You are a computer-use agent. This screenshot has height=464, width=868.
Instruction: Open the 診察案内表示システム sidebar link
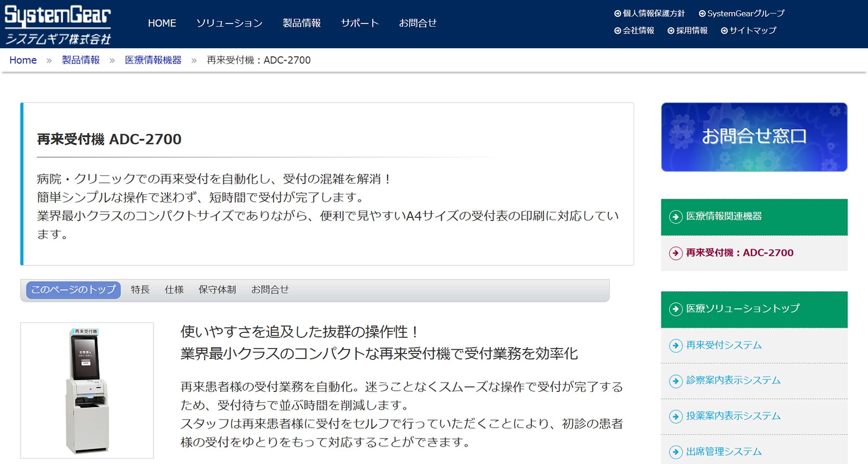(x=754, y=381)
